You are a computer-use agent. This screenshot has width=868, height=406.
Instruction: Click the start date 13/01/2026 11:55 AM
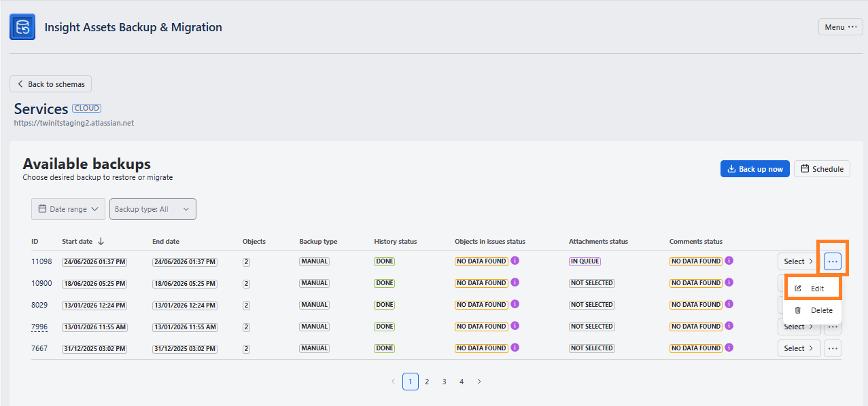pyautogui.click(x=94, y=327)
